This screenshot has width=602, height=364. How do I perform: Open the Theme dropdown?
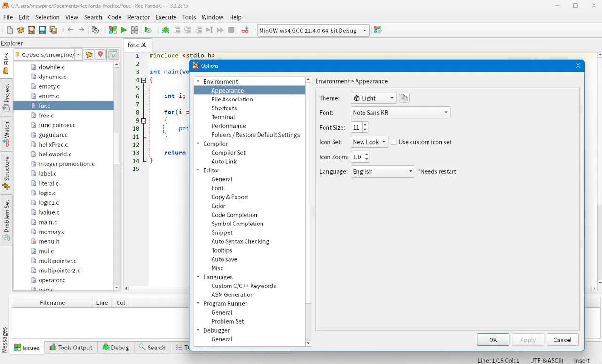373,98
